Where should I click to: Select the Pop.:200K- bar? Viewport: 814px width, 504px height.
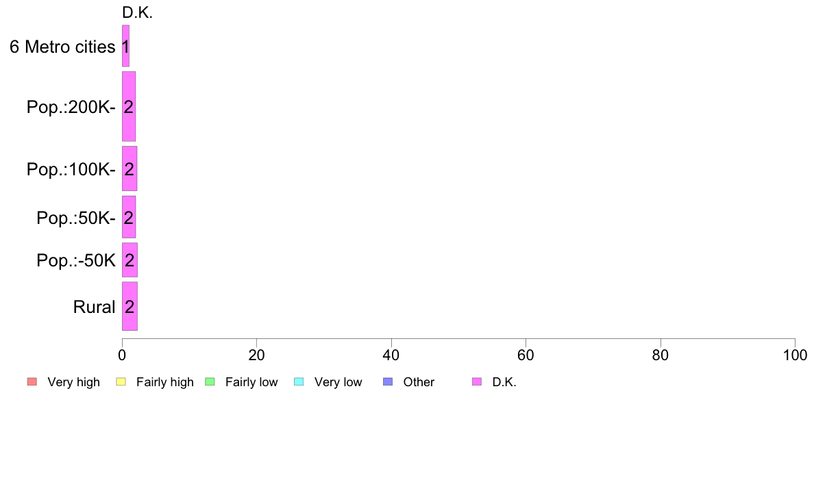click(x=129, y=106)
